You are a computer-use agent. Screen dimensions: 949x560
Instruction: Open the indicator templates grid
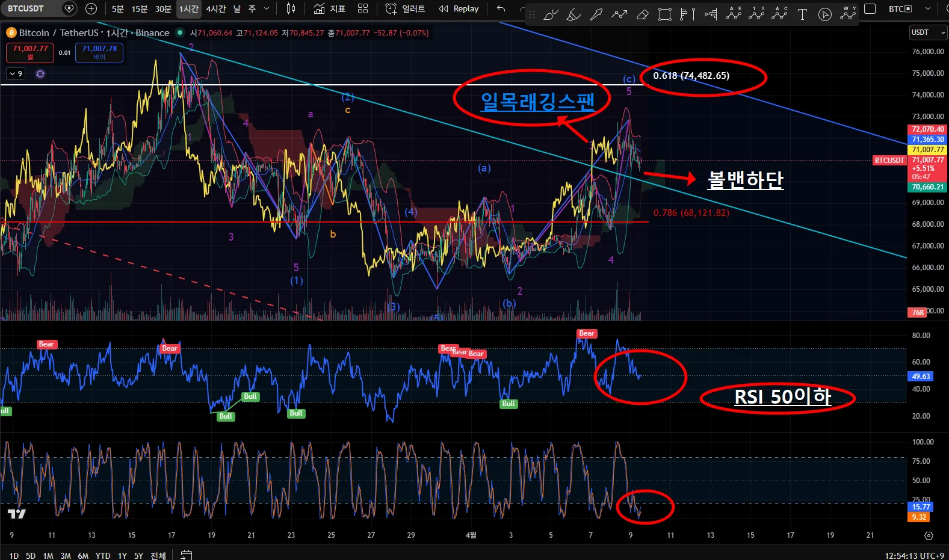[362, 8]
